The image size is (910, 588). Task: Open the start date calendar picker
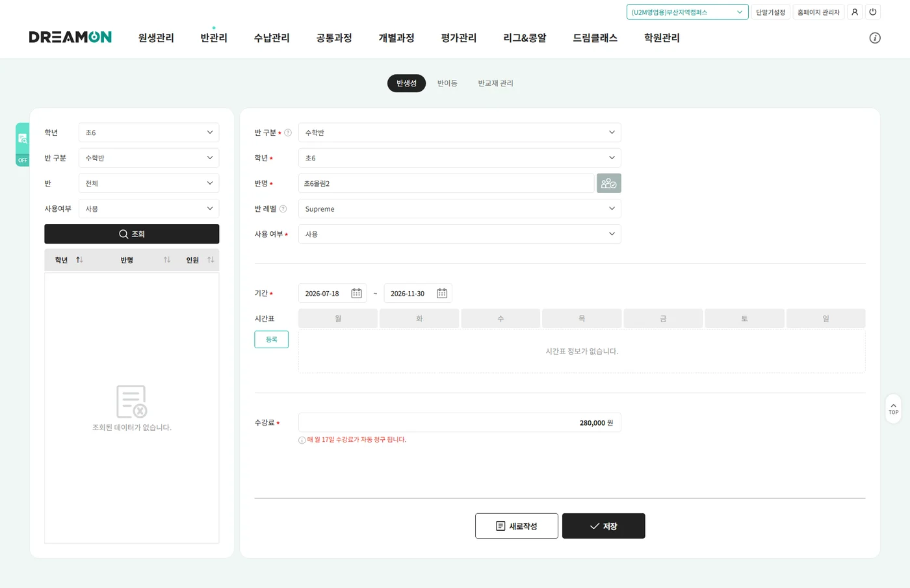pyautogui.click(x=356, y=293)
